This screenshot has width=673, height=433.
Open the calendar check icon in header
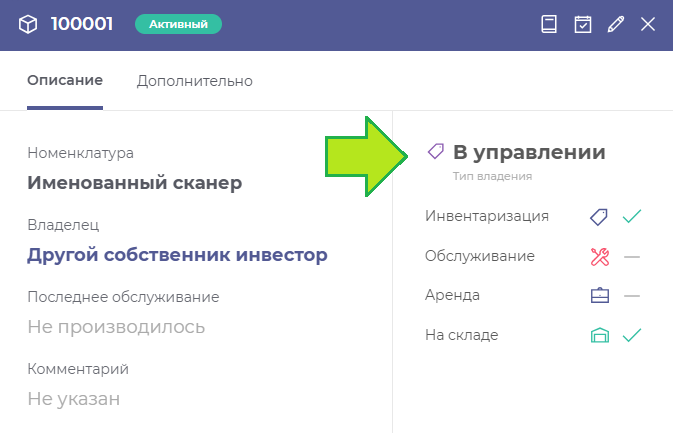[x=582, y=25]
